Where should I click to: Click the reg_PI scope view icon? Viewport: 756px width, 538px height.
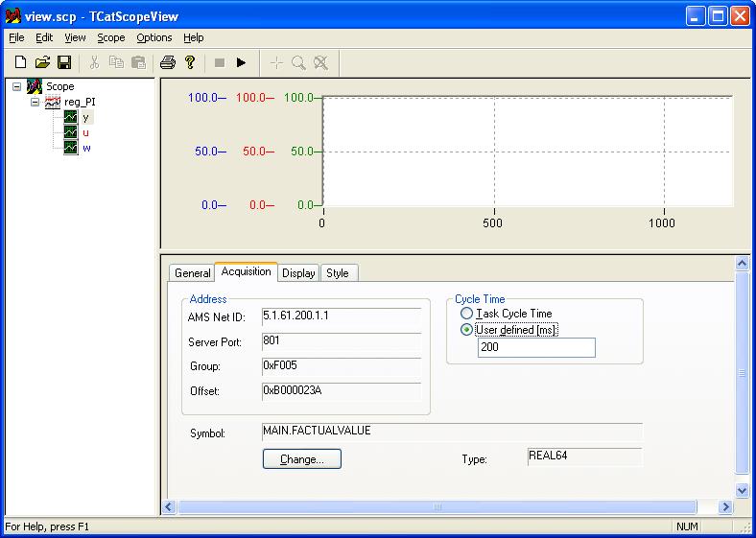[x=53, y=103]
